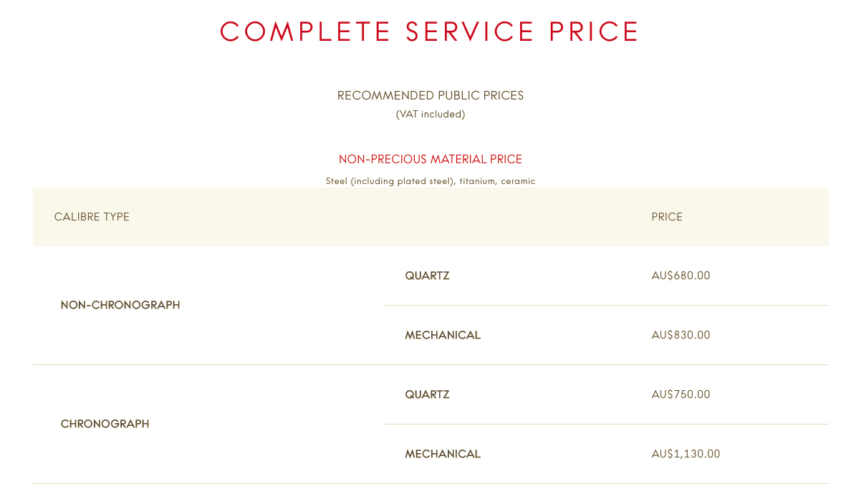
Task: Click Quartz under Non-Chronograph
Action: click(x=427, y=276)
